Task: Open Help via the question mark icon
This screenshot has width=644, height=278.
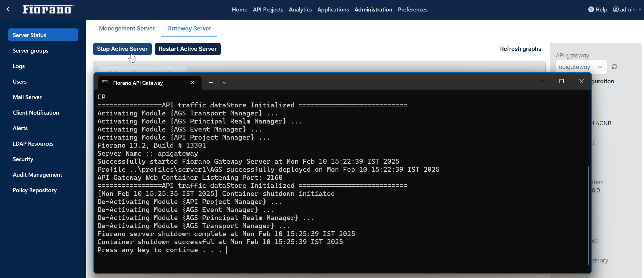Action: [591, 9]
